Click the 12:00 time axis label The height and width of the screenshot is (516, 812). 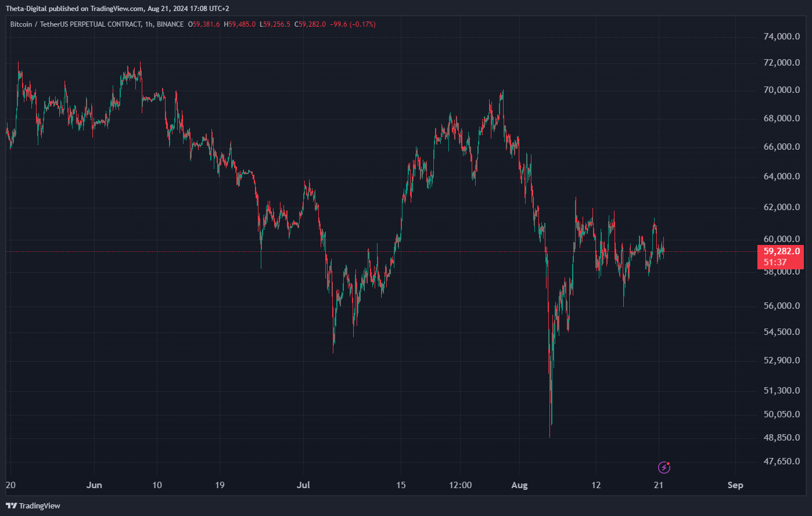[460, 485]
